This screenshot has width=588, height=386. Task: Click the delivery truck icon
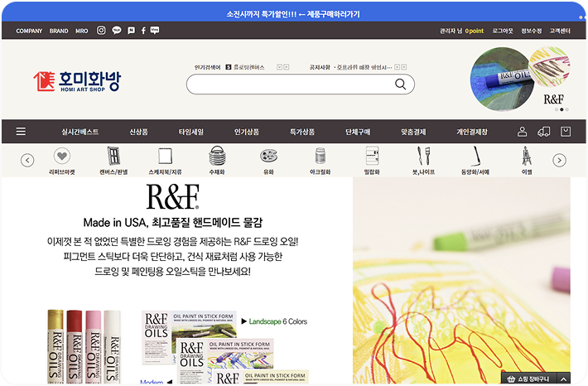click(x=543, y=132)
